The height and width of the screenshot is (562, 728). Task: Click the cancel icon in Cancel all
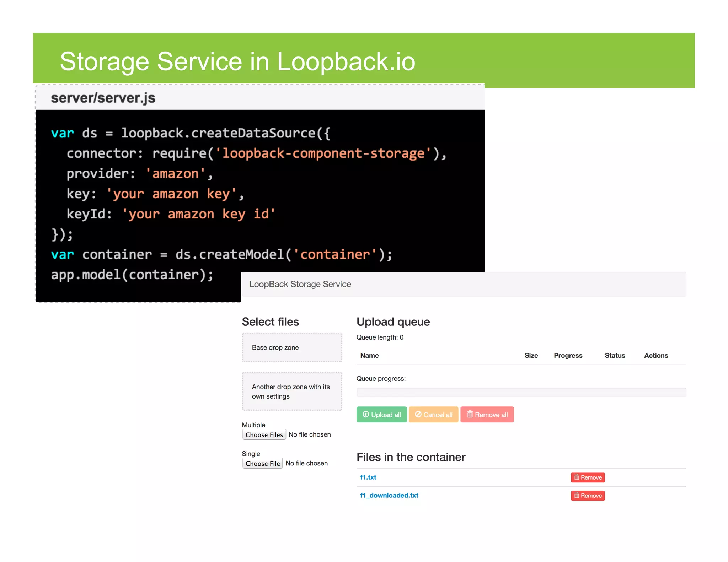click(418, 414)
